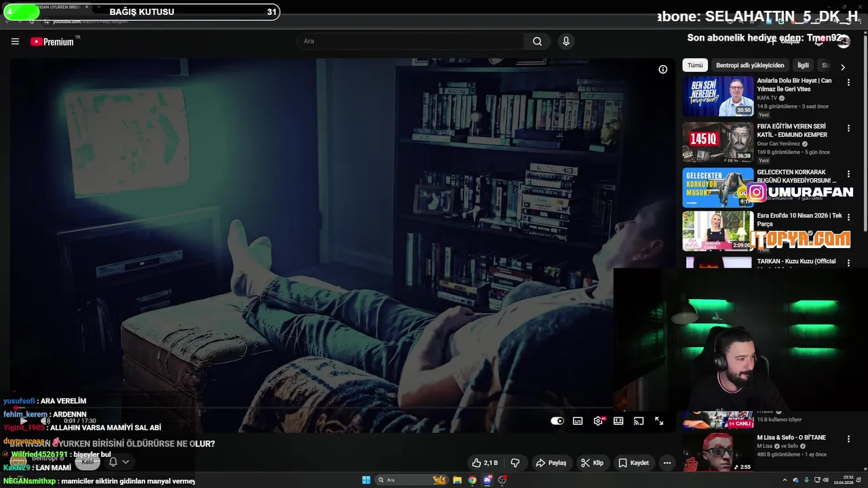Play the video
The image size is (868, 488).
[x=23, y=421]
